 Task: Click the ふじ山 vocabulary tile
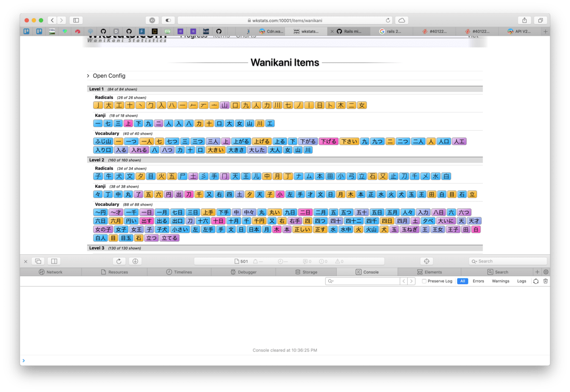point(103,141)
